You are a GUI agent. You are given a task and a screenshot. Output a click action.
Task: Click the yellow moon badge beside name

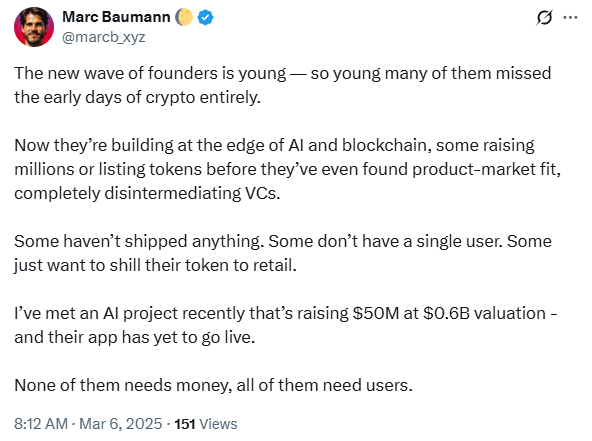[x=184, y=17]
